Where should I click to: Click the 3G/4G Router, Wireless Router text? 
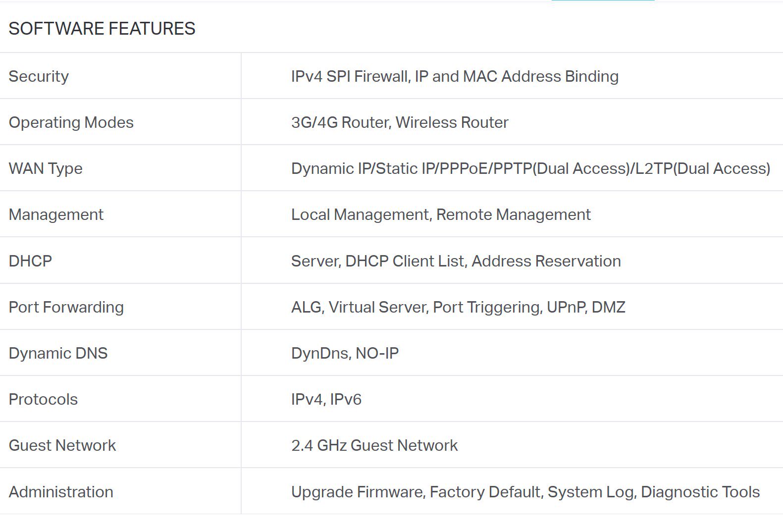400,122
